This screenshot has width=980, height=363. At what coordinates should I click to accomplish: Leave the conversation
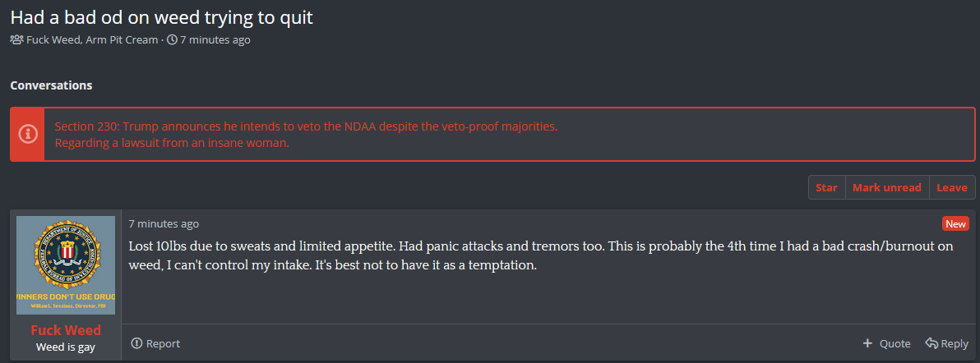click(951, 187)
